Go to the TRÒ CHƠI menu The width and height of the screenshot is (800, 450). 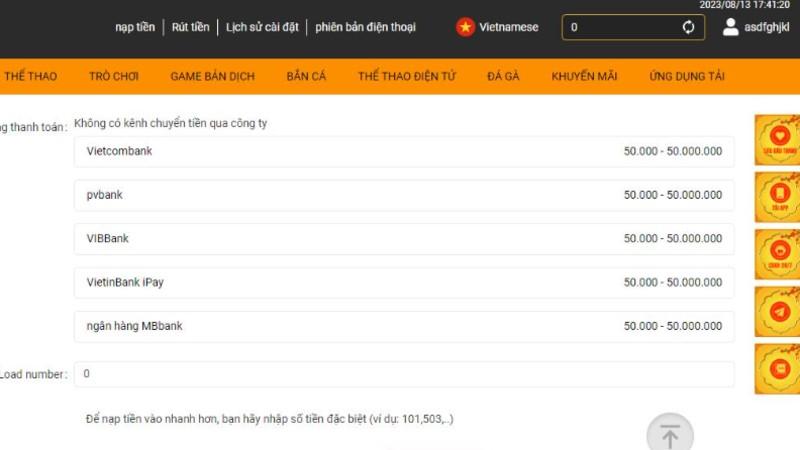(x=114, y=77)
